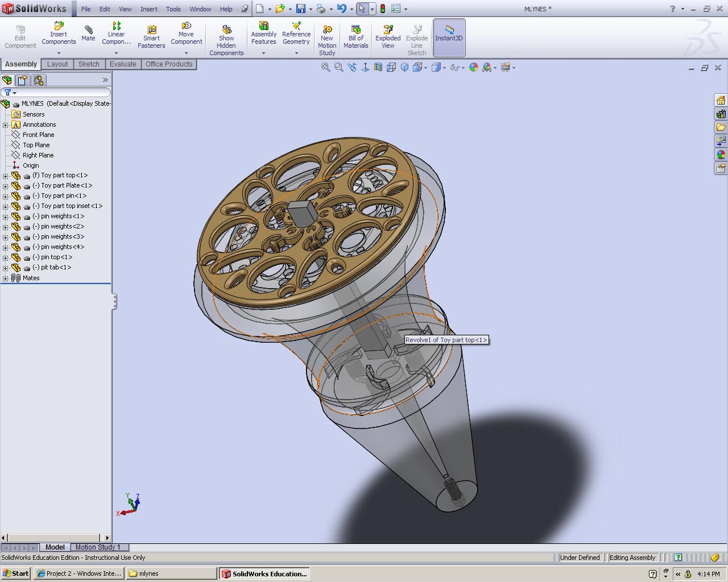Open the Reference Geometry dropdown arrow
728x582 pixels.
[296, 53]
